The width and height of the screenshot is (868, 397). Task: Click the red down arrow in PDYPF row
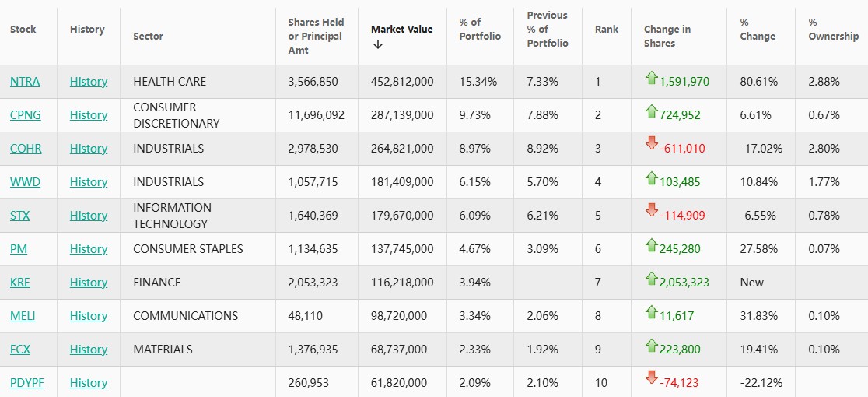tap(652, 379)
